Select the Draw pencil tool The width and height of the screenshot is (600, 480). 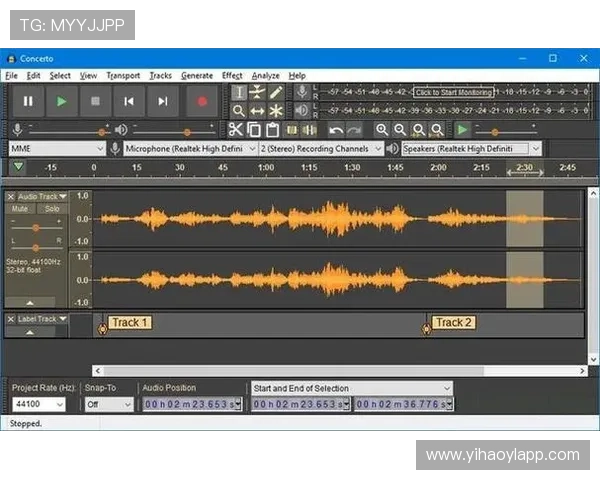point(276,92)
